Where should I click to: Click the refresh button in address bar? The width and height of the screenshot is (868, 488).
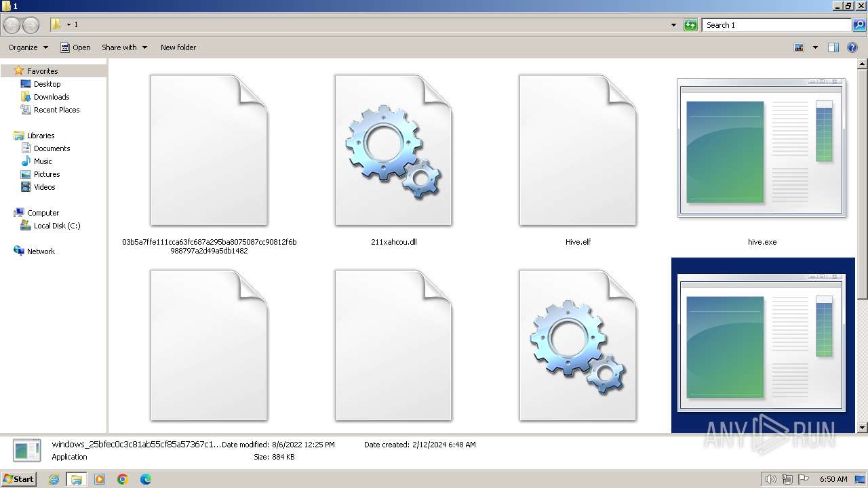[x=690, y=25]
